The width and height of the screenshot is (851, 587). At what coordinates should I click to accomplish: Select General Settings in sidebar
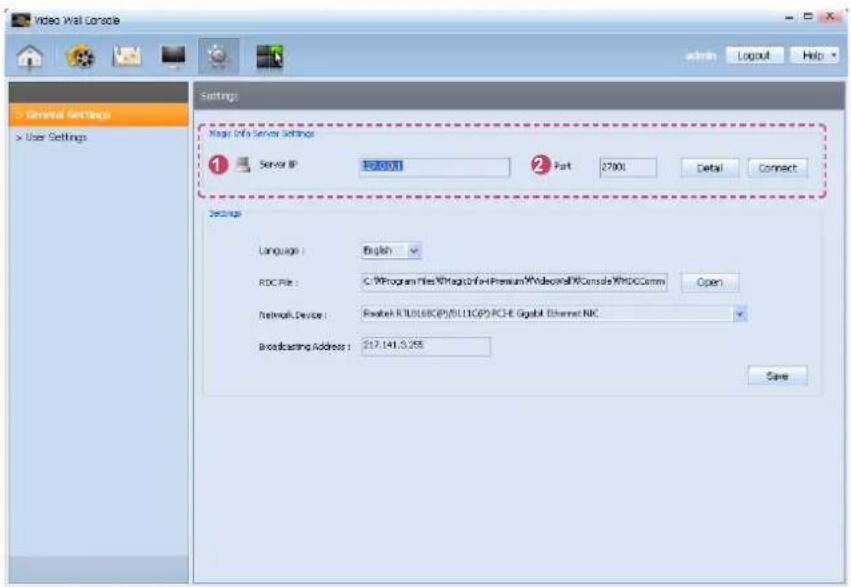(99, 115)
